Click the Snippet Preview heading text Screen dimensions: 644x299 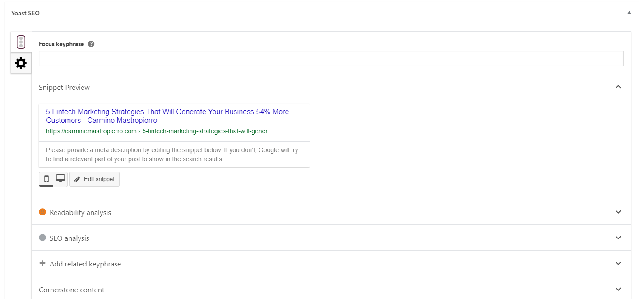[x=64, y=87]
